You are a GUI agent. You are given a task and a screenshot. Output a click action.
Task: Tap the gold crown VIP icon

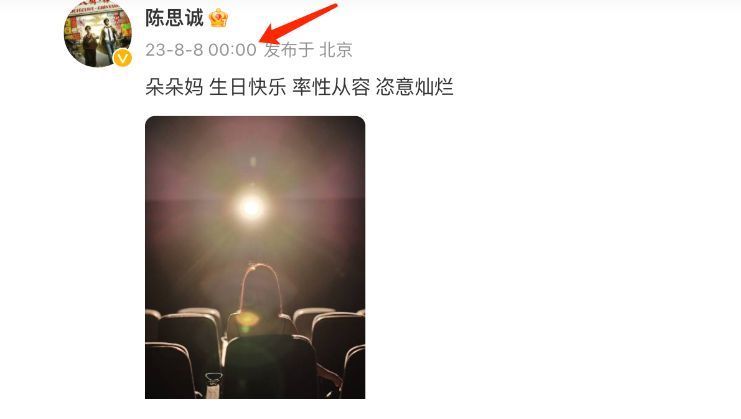[x=218, y=18]
